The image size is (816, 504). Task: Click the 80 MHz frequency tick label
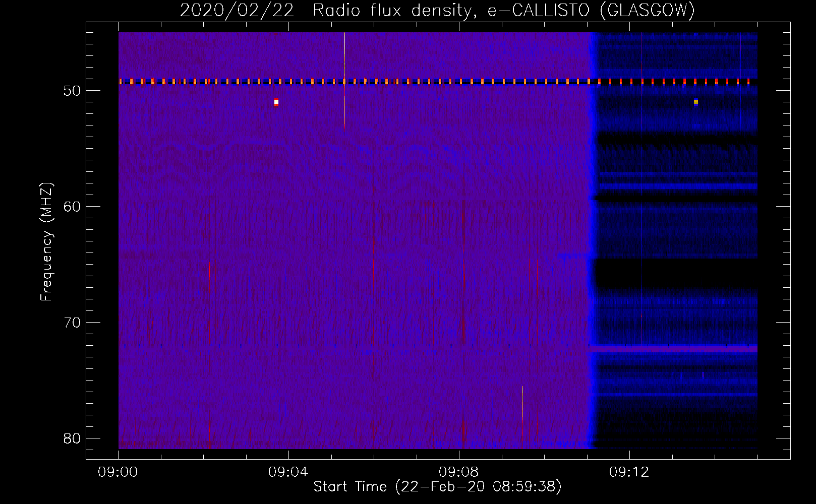coord(71,438)
